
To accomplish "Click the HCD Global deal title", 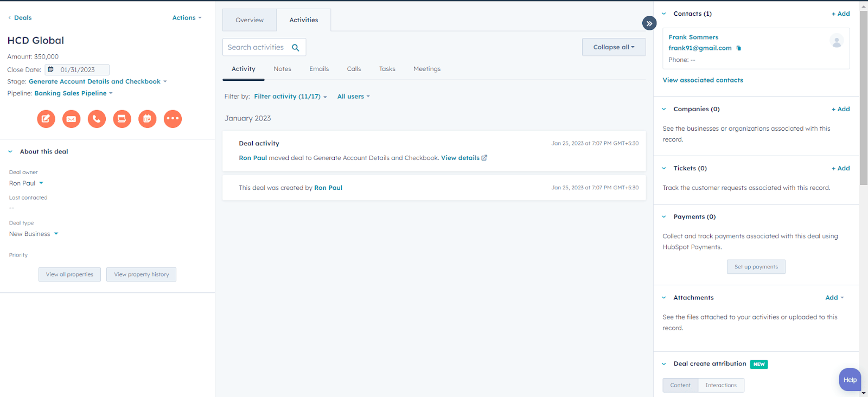I will click(x=36, y=41).
